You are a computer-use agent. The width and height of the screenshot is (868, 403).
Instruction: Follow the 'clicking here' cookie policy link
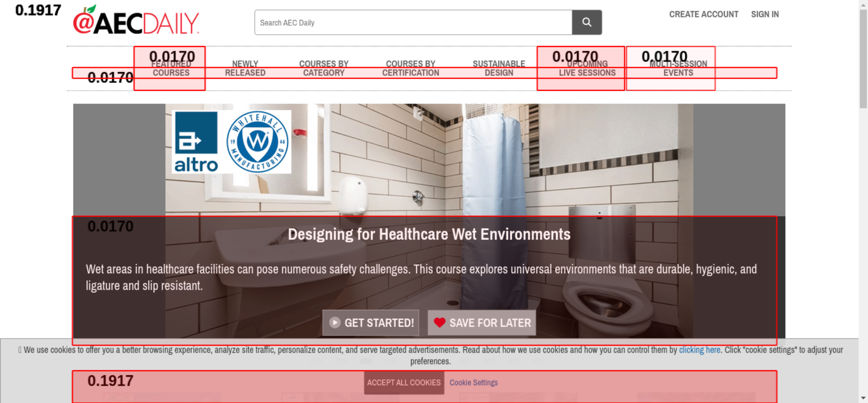(x=700, y=350)
